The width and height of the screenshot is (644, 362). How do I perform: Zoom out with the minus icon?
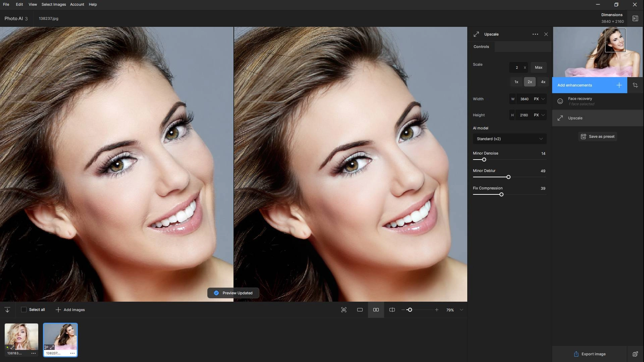tap(403, 310)
